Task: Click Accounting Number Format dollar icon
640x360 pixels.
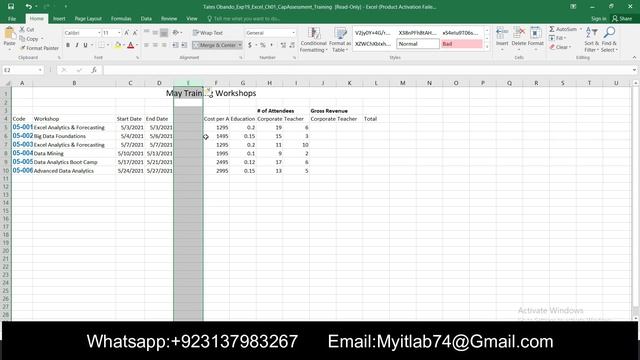Action: 250,45
